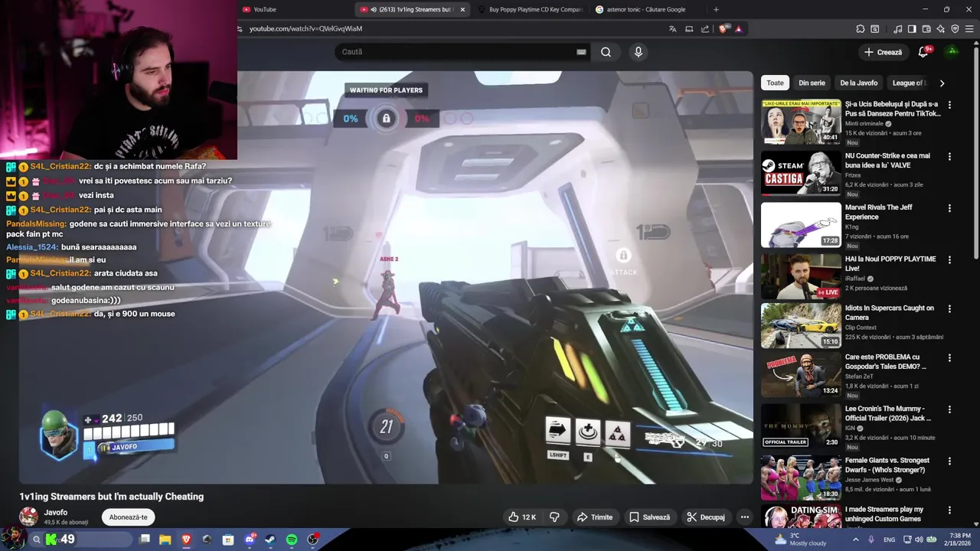
Task: Open Discord from the taskbar
Action: click(250, 540)
